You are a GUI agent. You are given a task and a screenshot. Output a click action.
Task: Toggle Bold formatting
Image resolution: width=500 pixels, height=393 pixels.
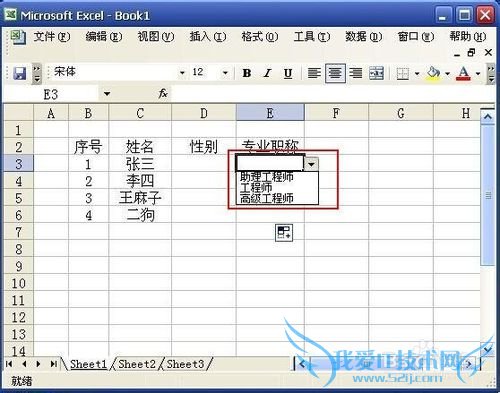pyautogui.click(x=247, y=73)
